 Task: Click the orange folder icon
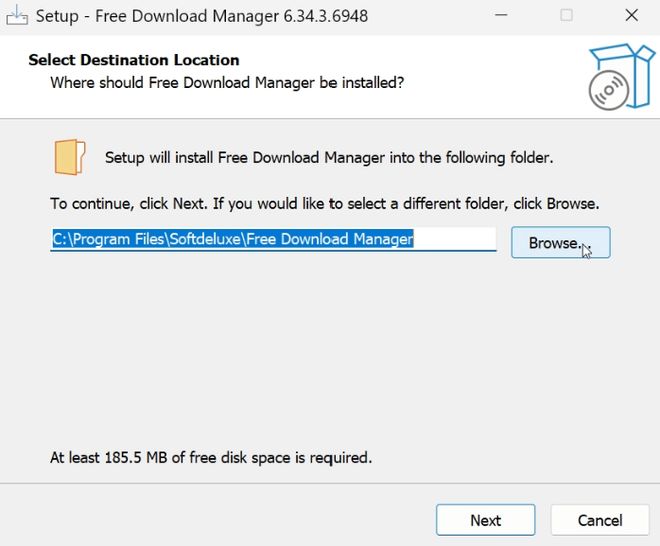[70, 157]
